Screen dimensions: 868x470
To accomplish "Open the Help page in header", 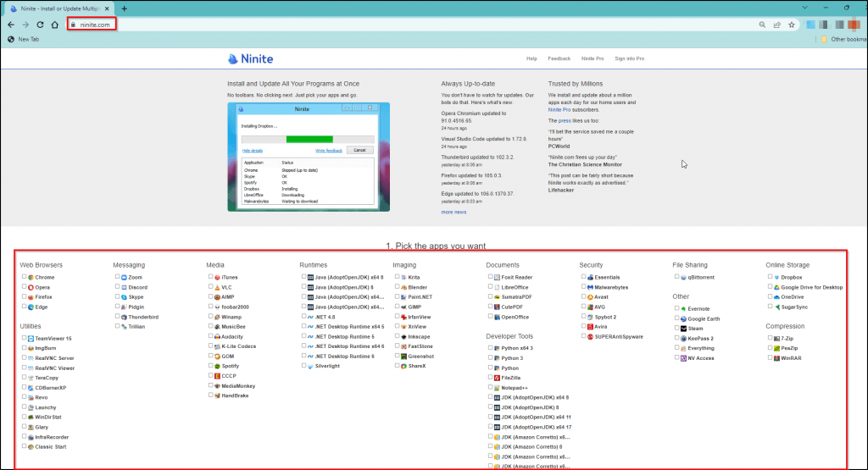I will (531, 58).
